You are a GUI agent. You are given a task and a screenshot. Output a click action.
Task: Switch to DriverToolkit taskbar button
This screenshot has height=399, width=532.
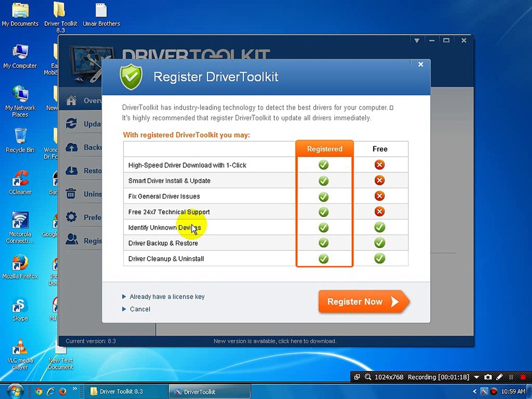click(x=210, y=391)
